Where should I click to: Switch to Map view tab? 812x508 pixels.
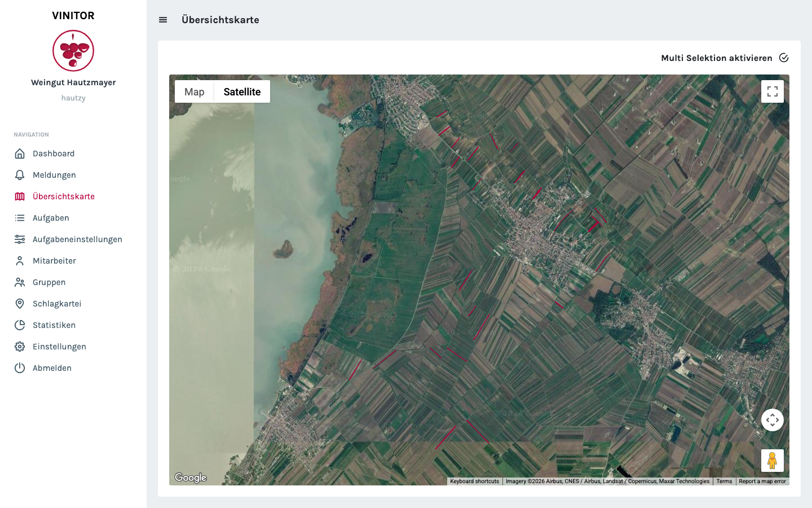[195, 91]
